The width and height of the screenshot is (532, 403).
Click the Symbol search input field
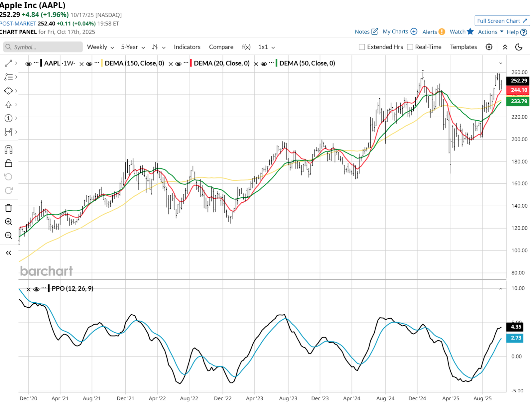click(x=43, y=47)
